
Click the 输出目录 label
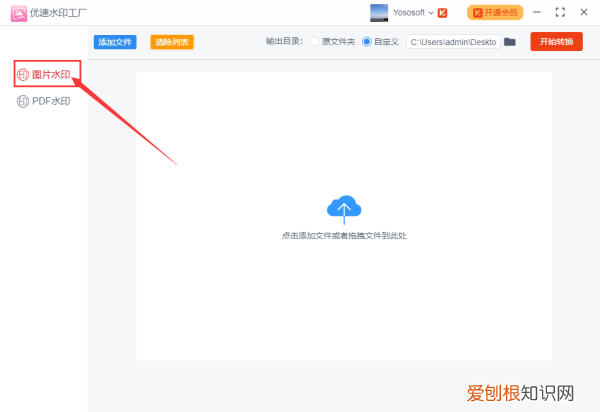pyautogui.click(x=284, y=41)
